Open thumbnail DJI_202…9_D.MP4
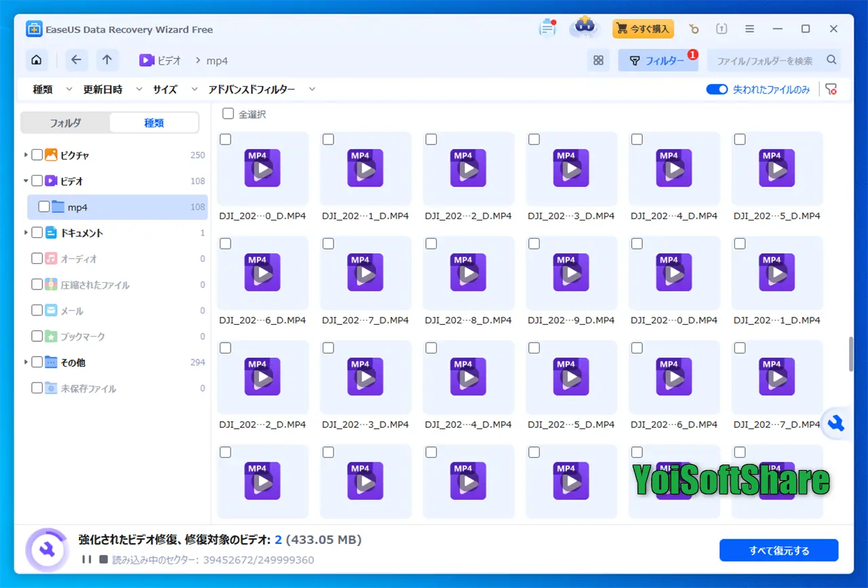Image resolution: width=868 pixels, height=588 pixels. click(x=571, y=273)
